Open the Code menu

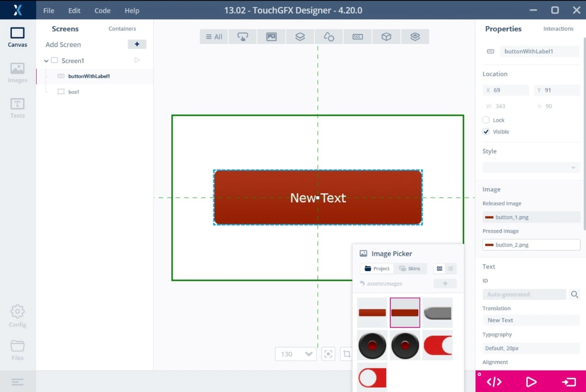point(102,11)
